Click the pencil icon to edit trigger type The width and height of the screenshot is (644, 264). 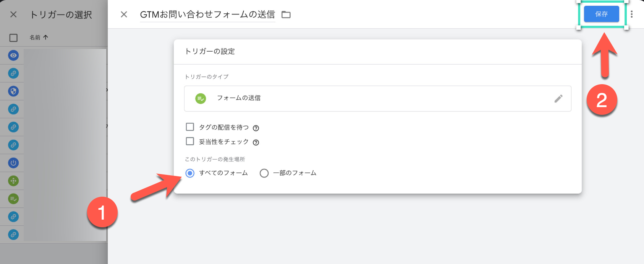pyautogui.click(x=558, y=99)
